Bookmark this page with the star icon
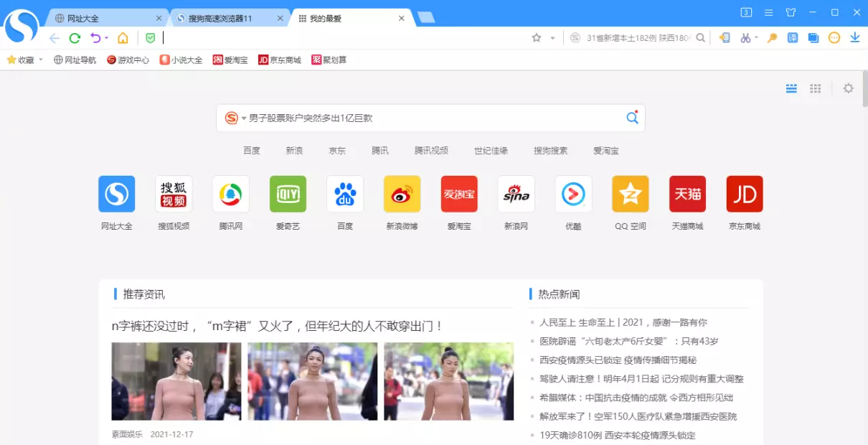 tap(537, 38)
